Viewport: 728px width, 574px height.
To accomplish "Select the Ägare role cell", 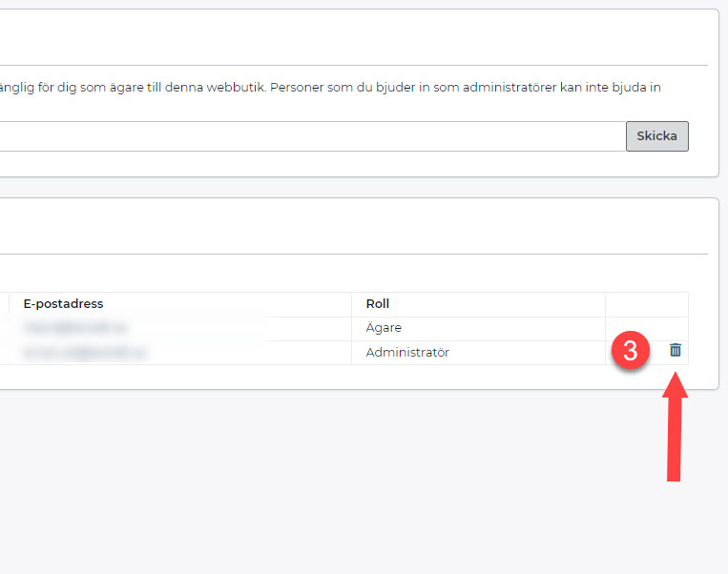I will 384,328.
